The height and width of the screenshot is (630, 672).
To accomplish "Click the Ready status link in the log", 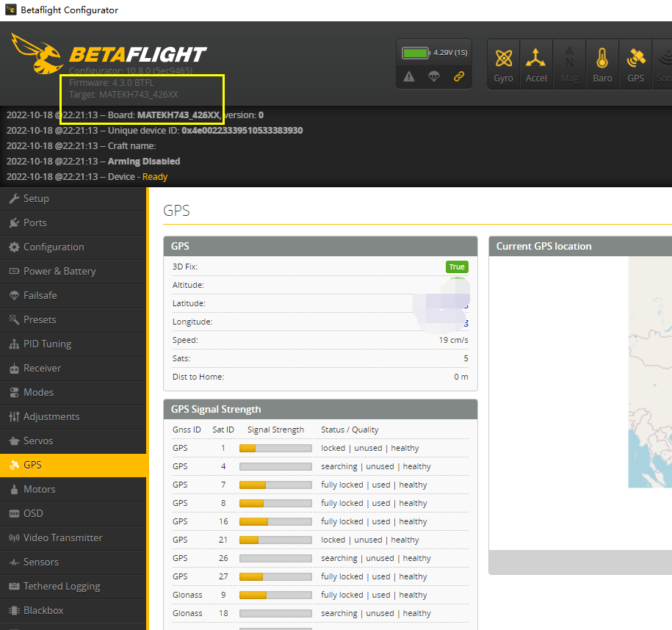I will (x=154, y=176).
